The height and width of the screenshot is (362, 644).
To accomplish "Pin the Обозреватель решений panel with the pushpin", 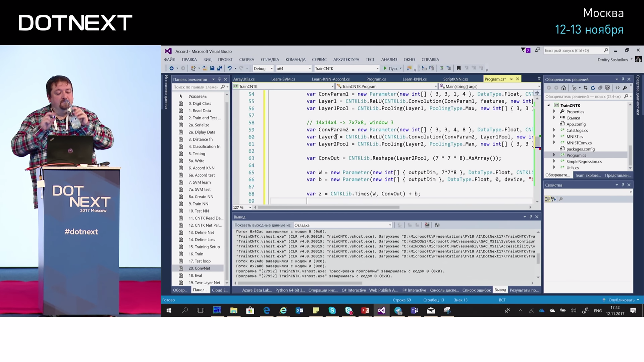I will click(623, 79).
